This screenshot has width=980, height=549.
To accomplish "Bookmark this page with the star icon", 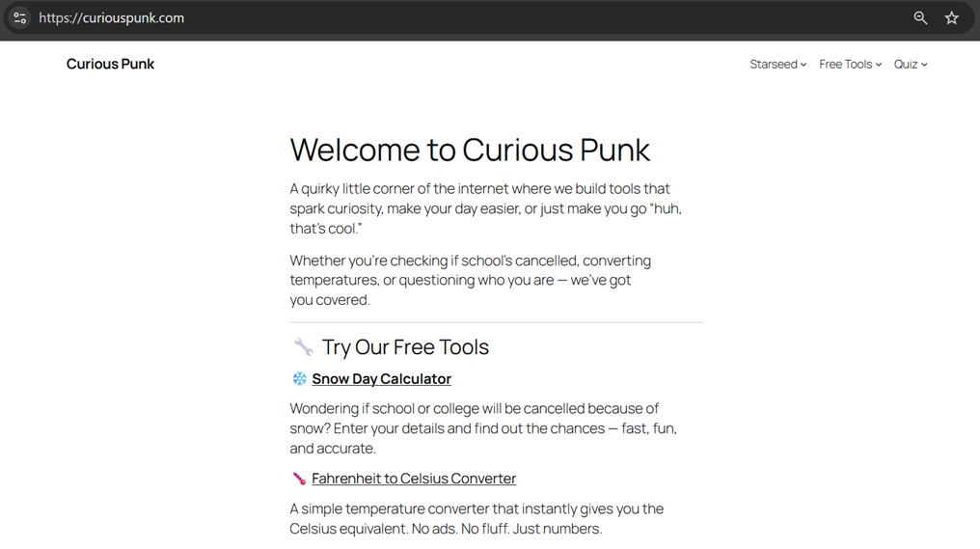I will [952, 17].
